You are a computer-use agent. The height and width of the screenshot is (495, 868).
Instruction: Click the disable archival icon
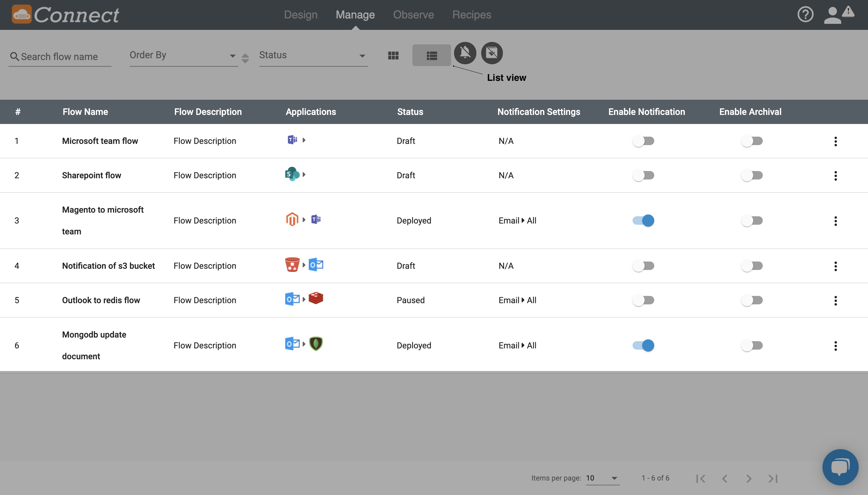tap(492, 53)
